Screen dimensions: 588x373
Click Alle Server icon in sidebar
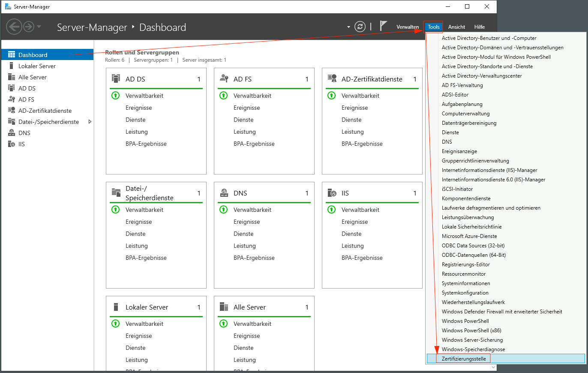coord(11,77)
